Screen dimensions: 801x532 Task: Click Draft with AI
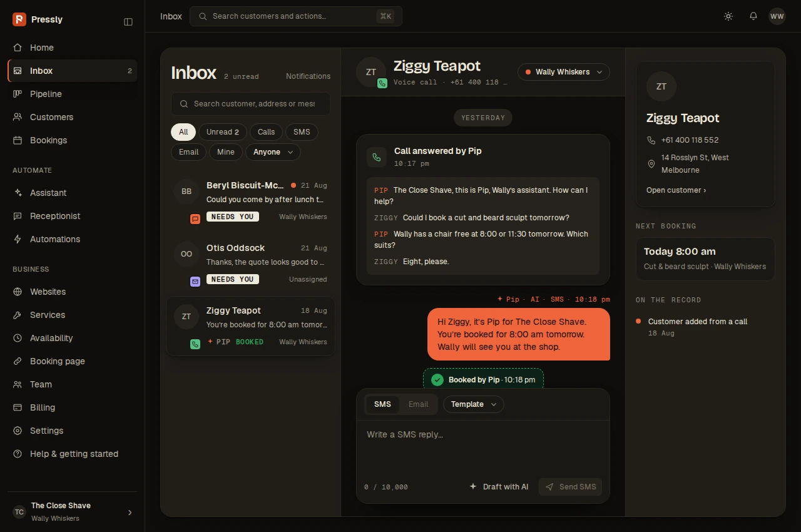click(x=499, y=487)
